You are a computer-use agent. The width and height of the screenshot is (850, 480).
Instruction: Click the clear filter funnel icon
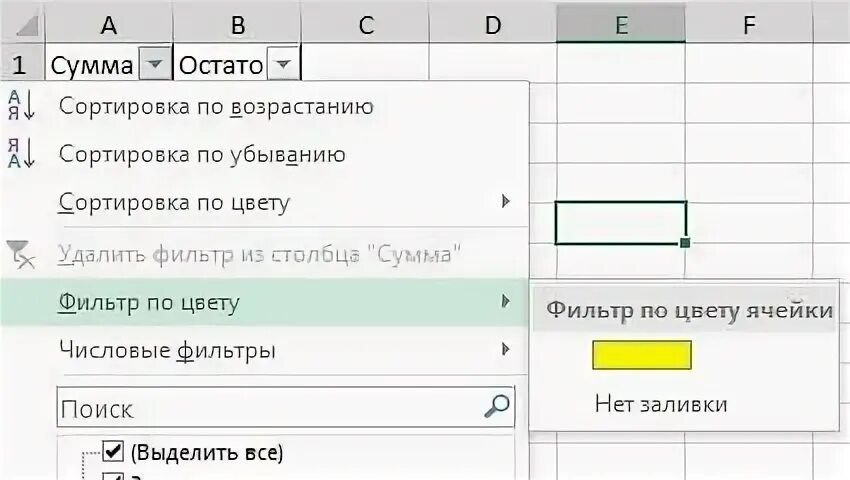pyautogui.click(x=21, y=254)
